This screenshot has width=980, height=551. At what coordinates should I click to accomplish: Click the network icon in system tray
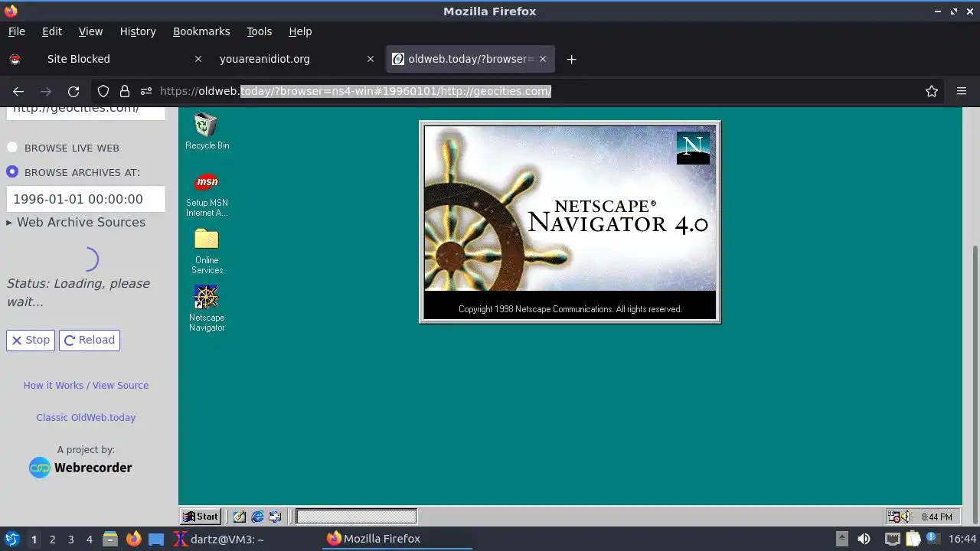(x=893, y=539)
